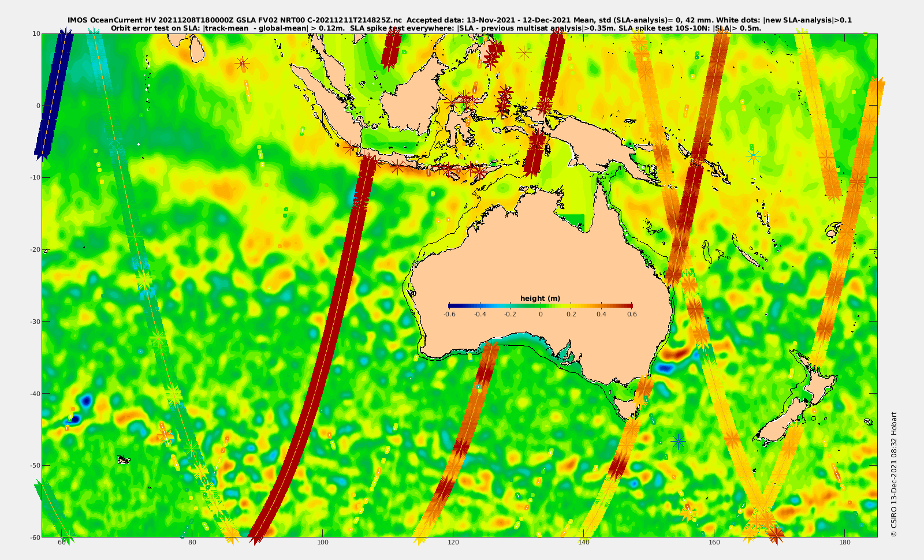The width and height of the screenshot is (924, 560).
Task: Click longitude axis tick label "160"
Action: click(714, 543)
